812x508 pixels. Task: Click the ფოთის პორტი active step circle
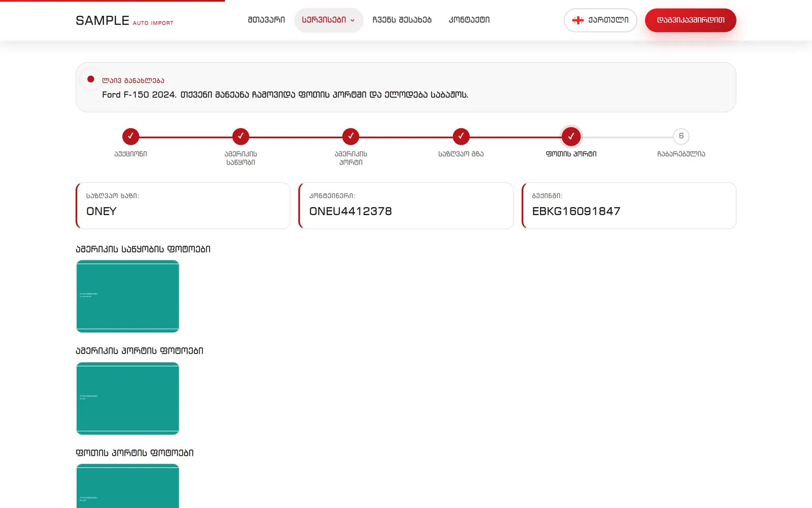coord(571,136)
